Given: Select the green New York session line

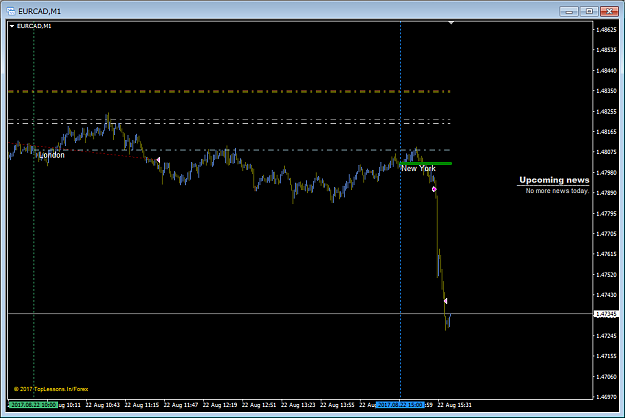Looking at the screenshot, I should (x=425, y=163).
